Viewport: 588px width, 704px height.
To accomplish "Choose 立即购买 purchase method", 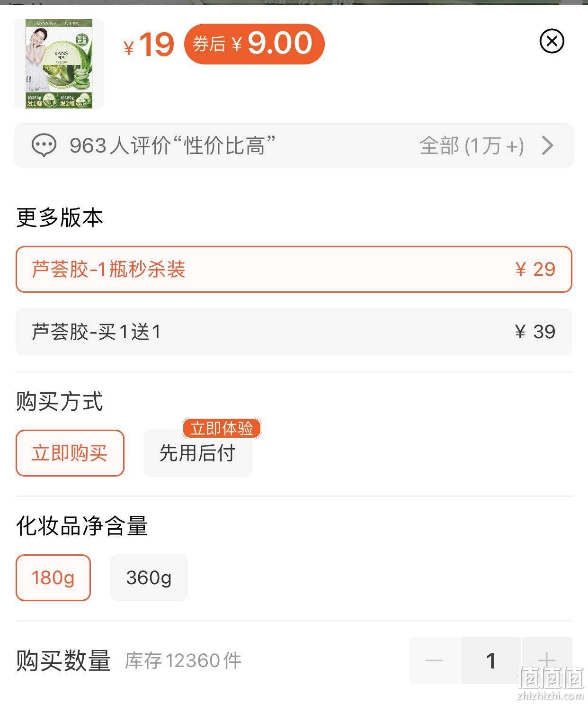I will pos(70,453).
